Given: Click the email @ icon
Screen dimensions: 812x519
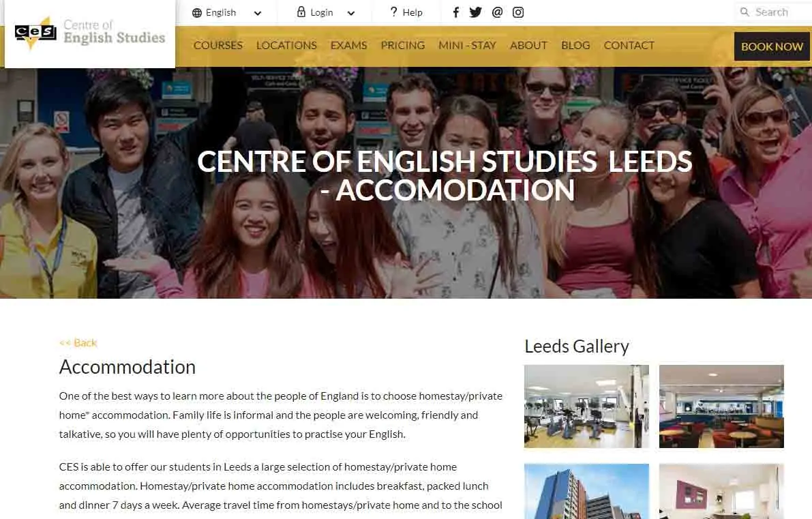Looking at the screenshot, I should [497, 12].
